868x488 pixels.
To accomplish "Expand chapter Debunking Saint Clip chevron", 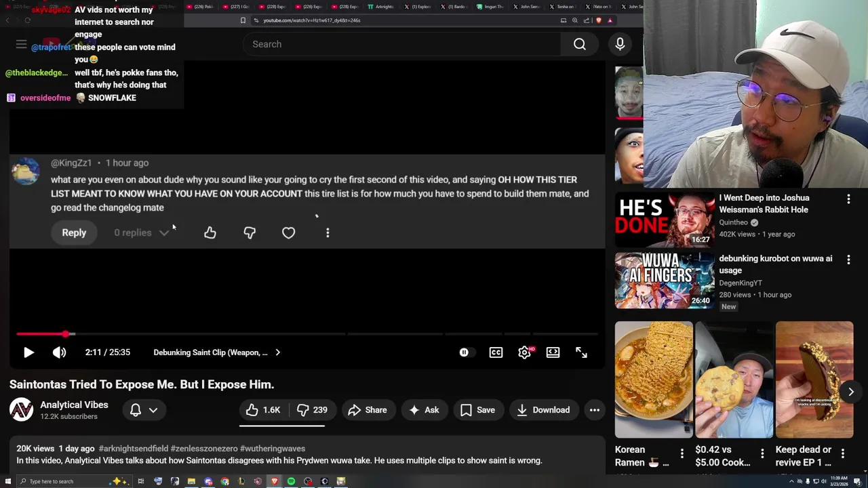I will pos(277,352).
